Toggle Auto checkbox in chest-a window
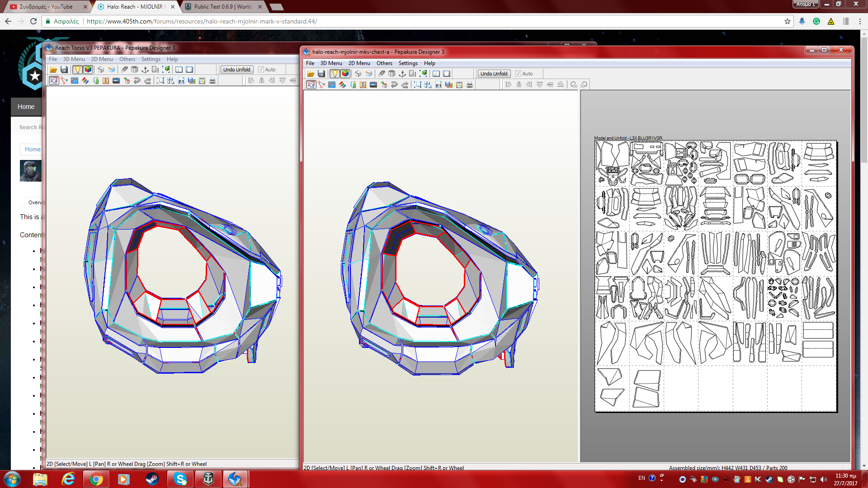This screenshot has width=868, height=488. point(518,74)
